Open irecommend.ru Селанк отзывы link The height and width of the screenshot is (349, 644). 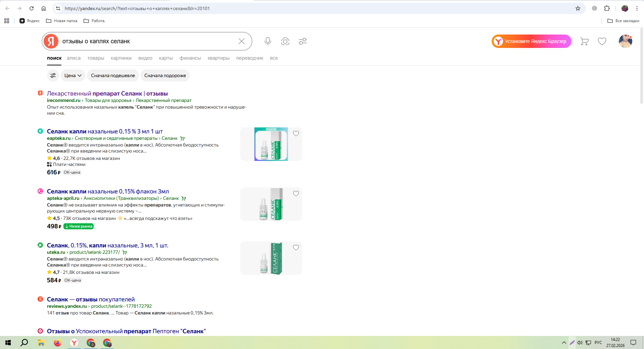coord(107,94)
